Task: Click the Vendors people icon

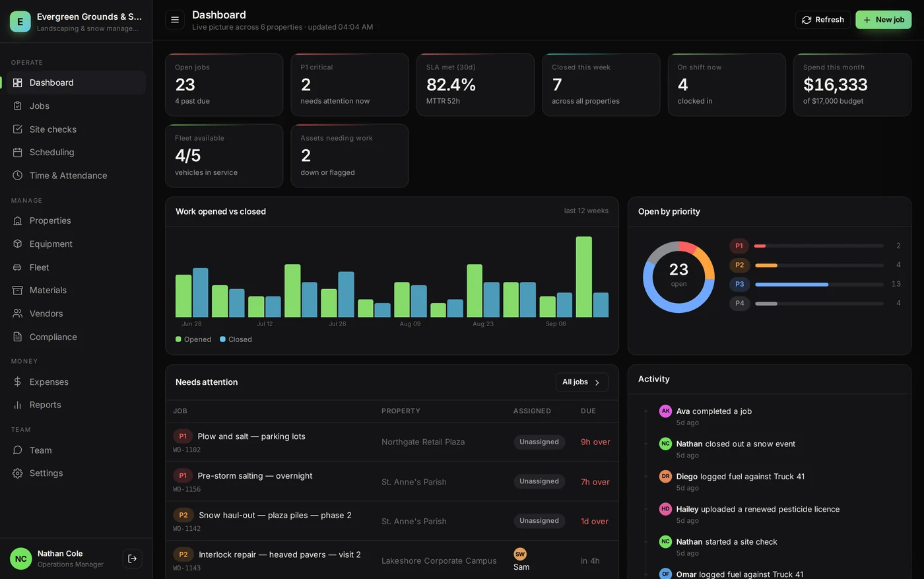Action: (18, 314)
